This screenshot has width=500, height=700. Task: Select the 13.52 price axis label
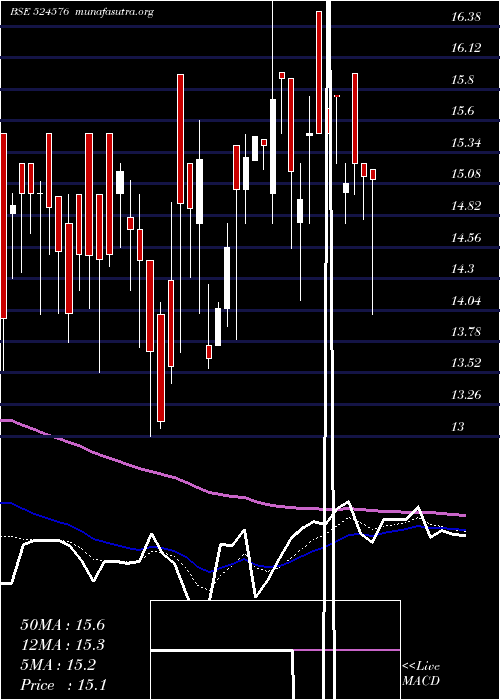point(466,363)
